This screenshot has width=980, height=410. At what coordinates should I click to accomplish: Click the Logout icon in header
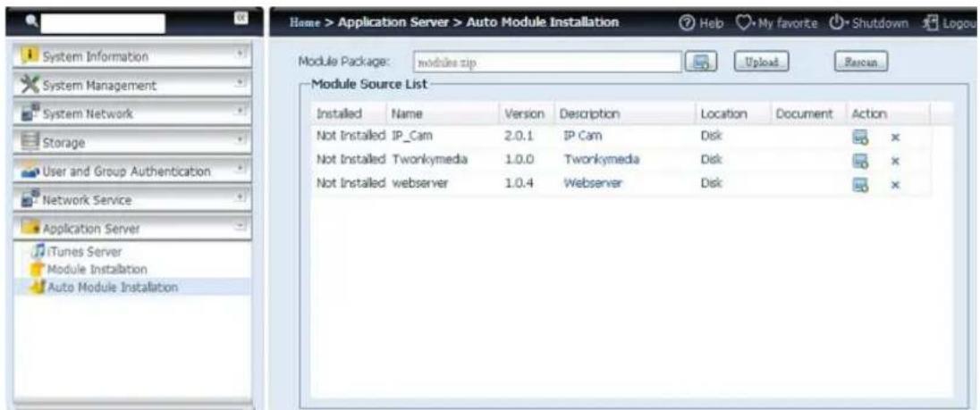928,23
